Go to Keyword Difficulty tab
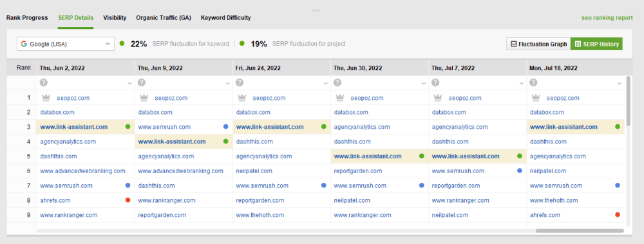Image resolution: width=644 pixels, height=244 pixels. 225,17
